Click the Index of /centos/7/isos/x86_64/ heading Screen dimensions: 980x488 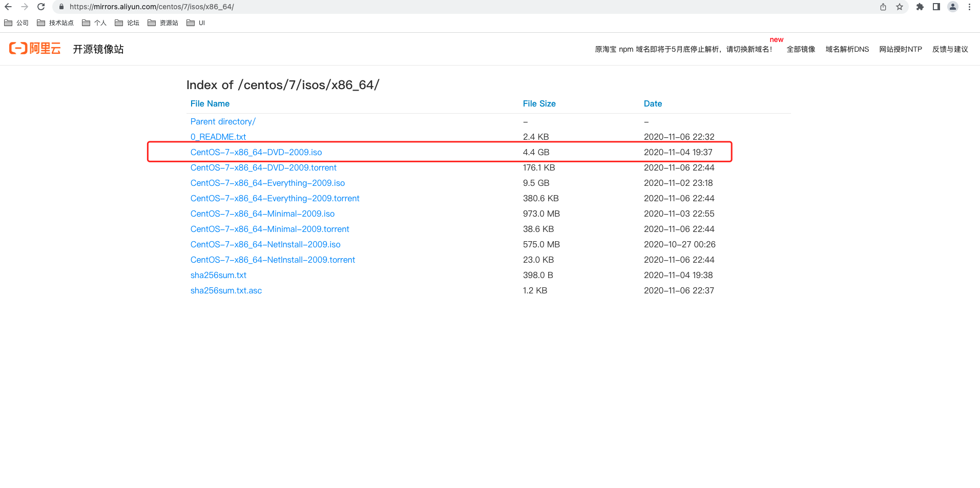(283, 85)
